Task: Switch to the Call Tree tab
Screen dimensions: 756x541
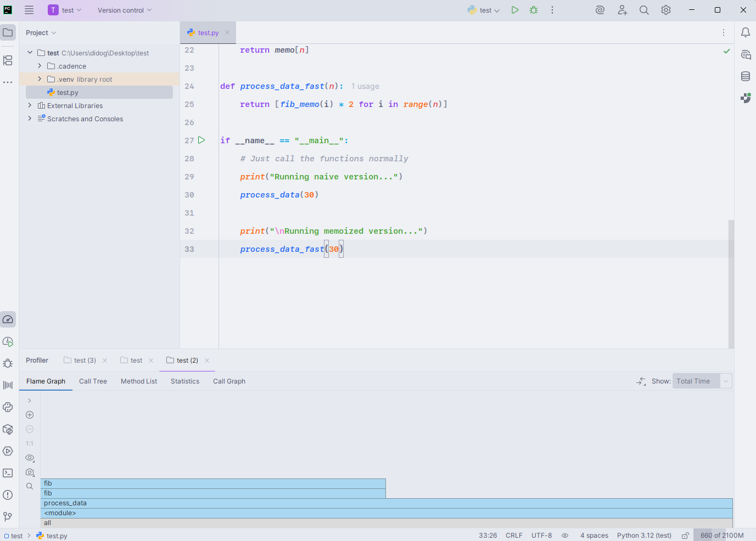Action: tap(93, 381)
